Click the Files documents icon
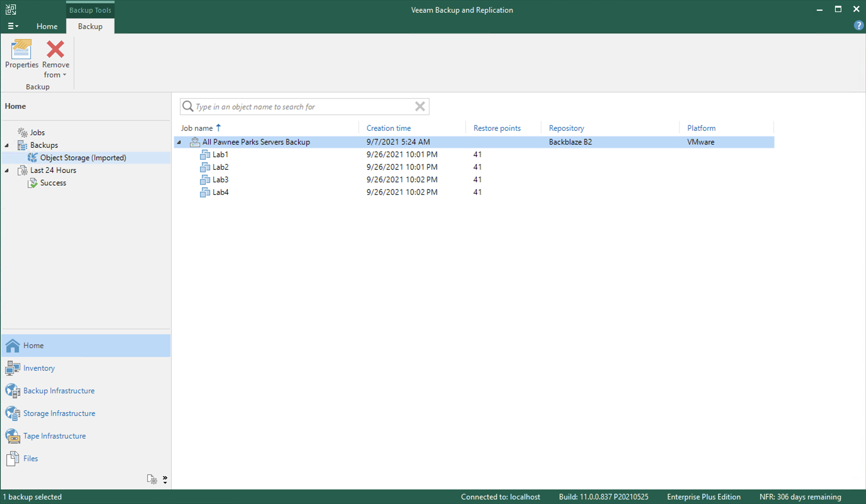Viewport: 866px width, 504px height. coord(13,459)
